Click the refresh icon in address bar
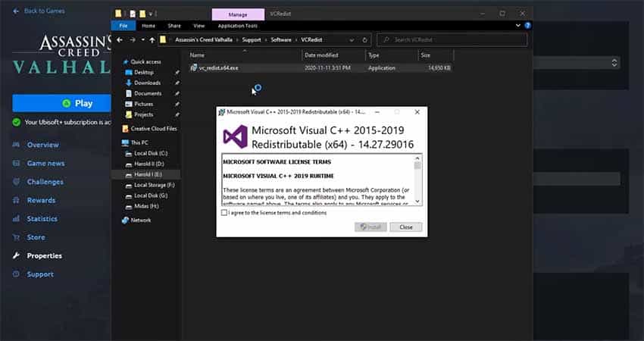Screen dimensions: 644x341 pyautogui.click(x=364, y=40)
